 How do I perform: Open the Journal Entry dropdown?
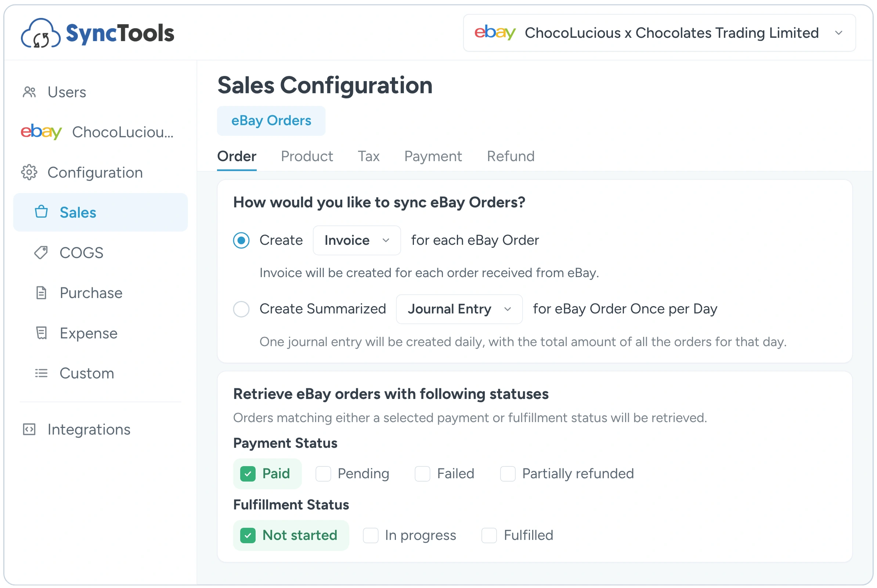[x=459, y=309]
